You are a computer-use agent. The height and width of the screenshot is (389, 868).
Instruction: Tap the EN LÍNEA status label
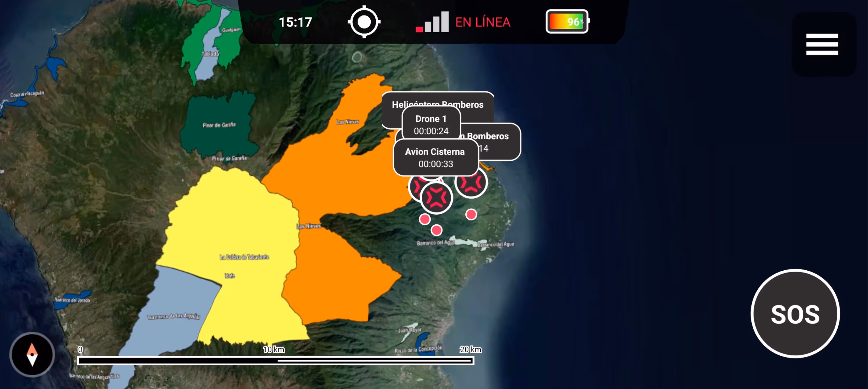[483, 22]
